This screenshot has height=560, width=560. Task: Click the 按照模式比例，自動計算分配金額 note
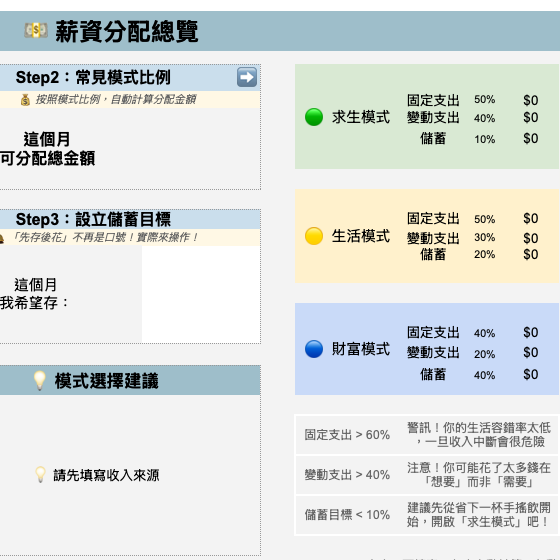tap(115, 99)
